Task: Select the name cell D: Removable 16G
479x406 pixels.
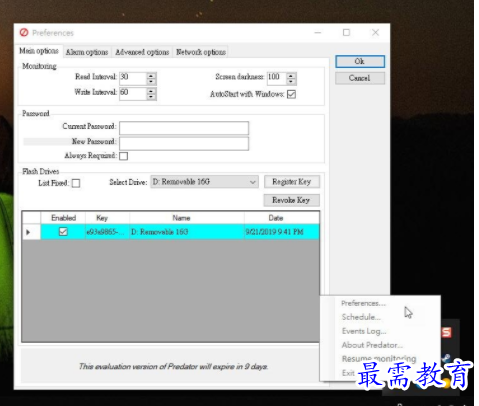Action: pos(186,232)
